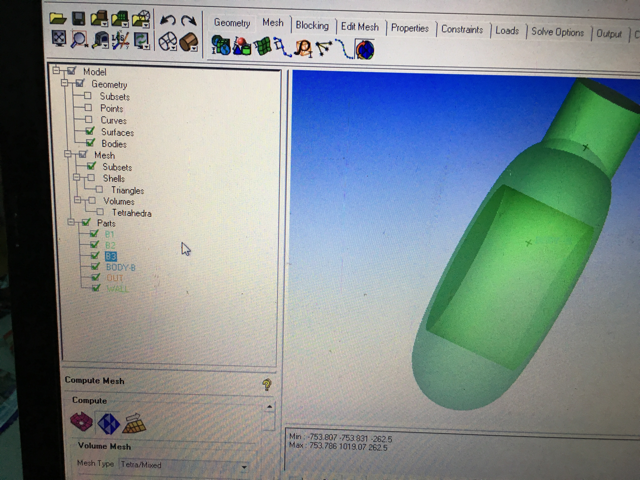
Task: Enable the Points checkbox
Action: [x=88, y=107]
